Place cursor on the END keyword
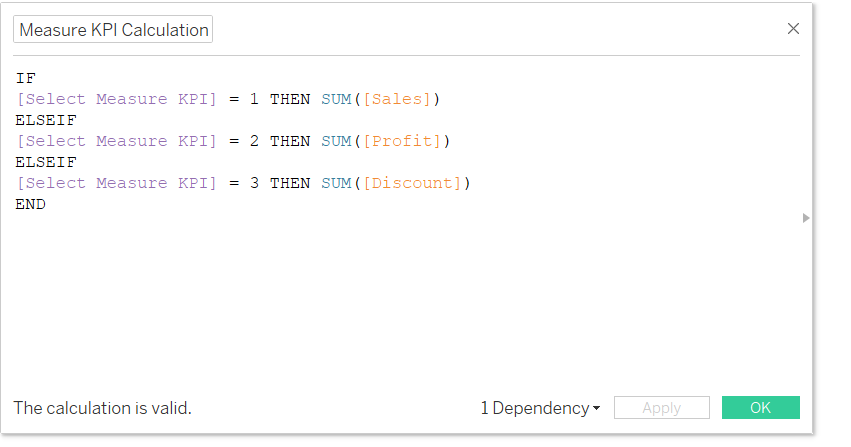 click(30, 205)
